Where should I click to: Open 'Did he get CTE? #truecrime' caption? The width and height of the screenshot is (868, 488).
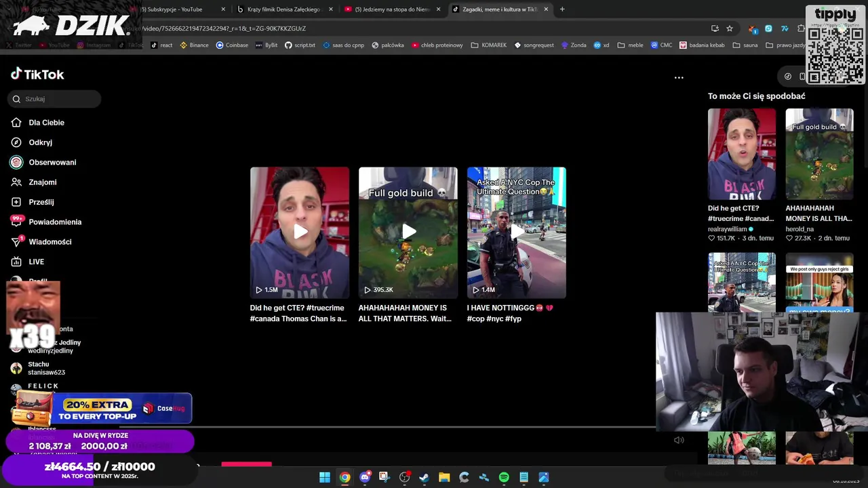click(x=299, y=313)
